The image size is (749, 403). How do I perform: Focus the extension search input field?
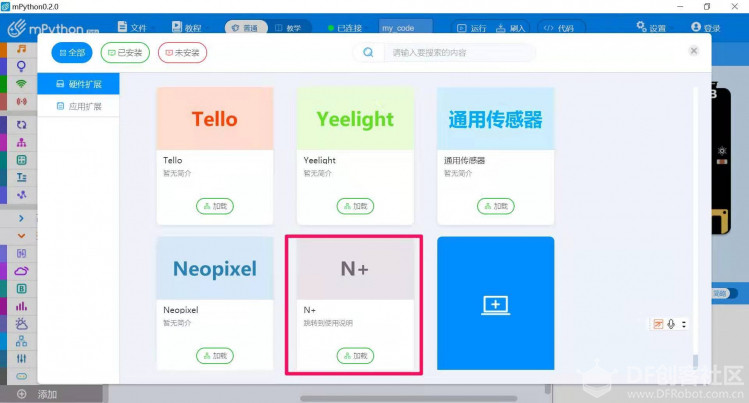click(459, 53)
